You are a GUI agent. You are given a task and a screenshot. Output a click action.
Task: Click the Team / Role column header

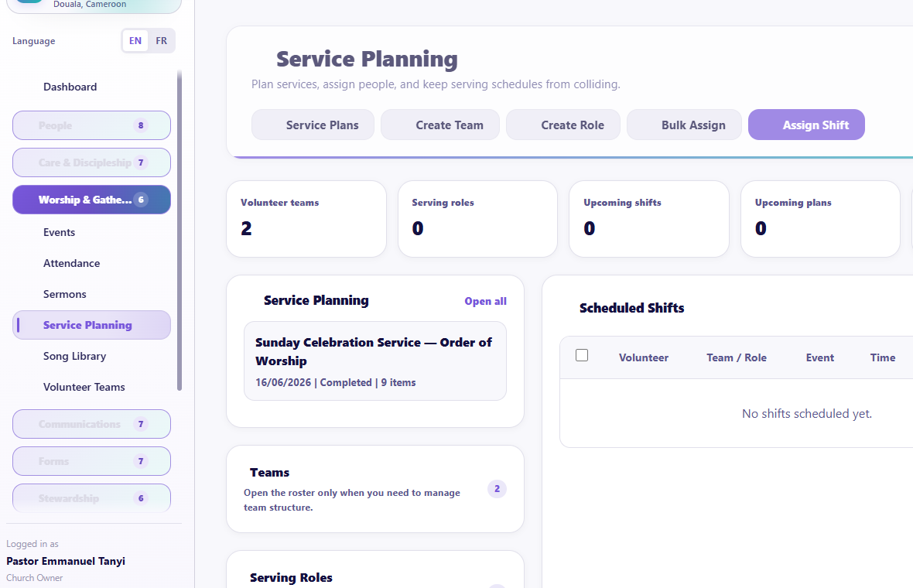[737, 357]
